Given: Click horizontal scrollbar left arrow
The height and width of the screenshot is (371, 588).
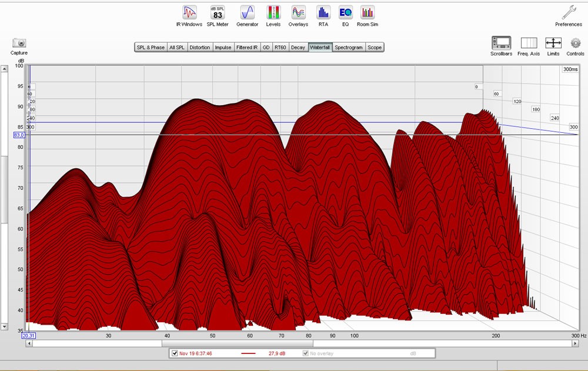Looking at the screenshot, I should (x=29, y=343).
